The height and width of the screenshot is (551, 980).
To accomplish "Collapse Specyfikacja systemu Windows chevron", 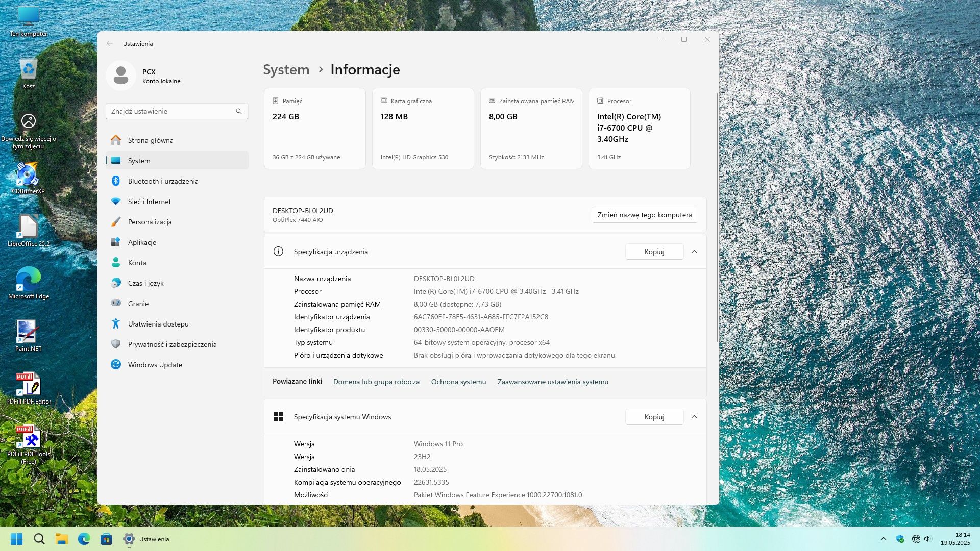I will [x=694, y=417].
